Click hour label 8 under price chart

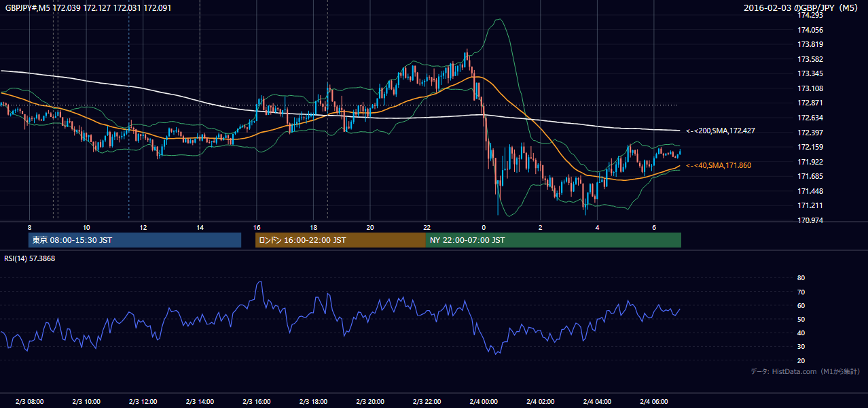29,227
